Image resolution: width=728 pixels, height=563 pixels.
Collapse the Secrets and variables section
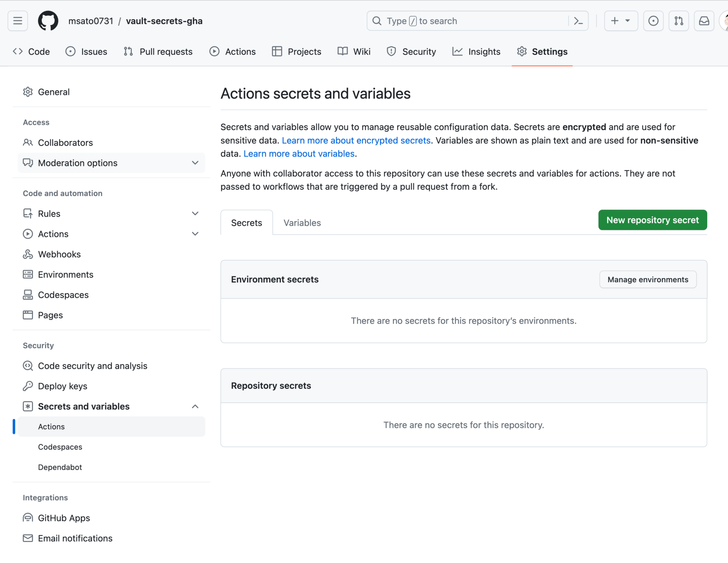pyautogui.click(x=195, y=406)
